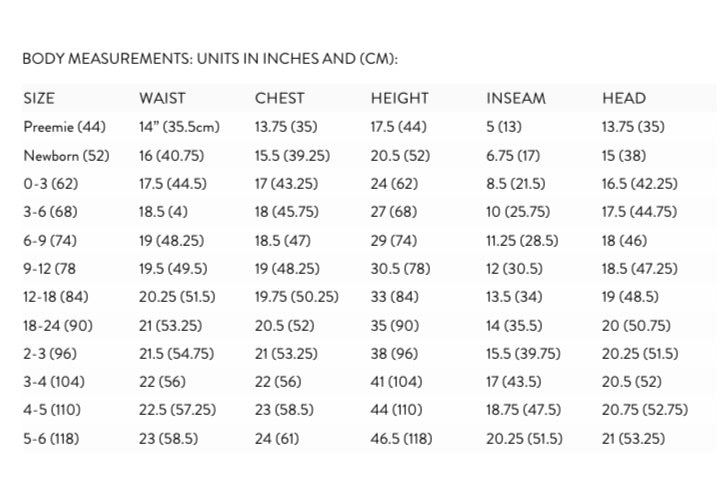Click the Newborn (52) size label
The image size is (723, 495).
pos(66,156)
